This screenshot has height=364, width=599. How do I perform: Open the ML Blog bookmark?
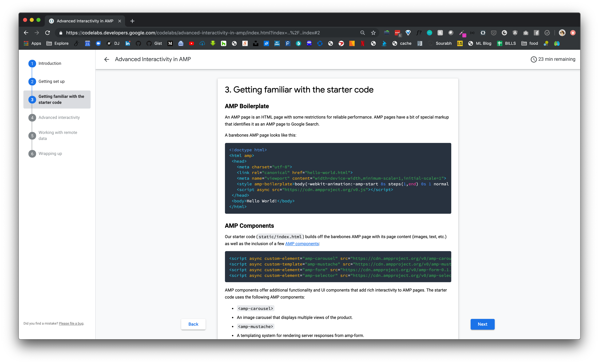480,43
